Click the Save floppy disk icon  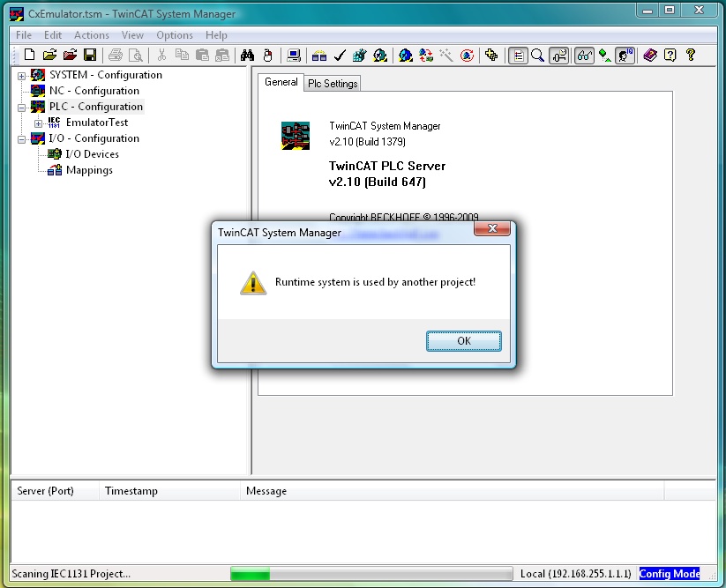[x=90, y=55]
